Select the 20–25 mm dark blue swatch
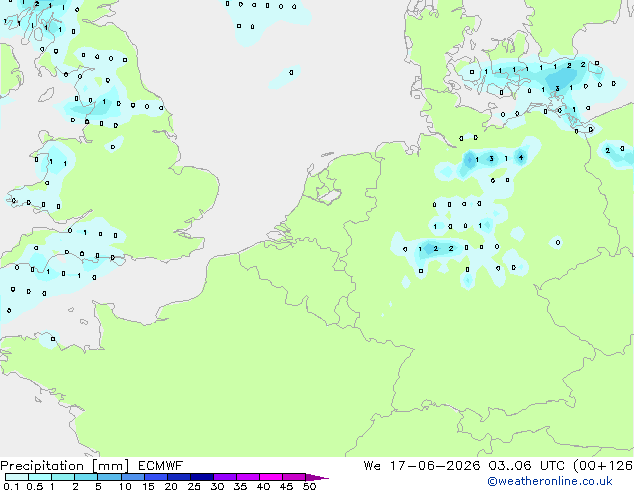The width and height of the screenshot is (634, 490). click(x=179, y=477)
